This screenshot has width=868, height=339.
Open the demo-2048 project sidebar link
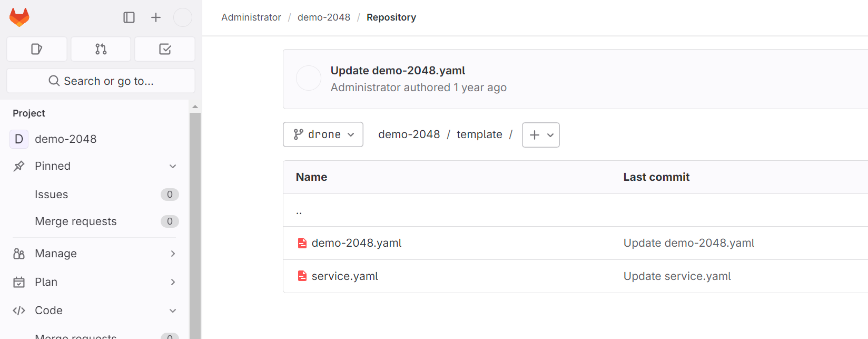tap(66, 139)
